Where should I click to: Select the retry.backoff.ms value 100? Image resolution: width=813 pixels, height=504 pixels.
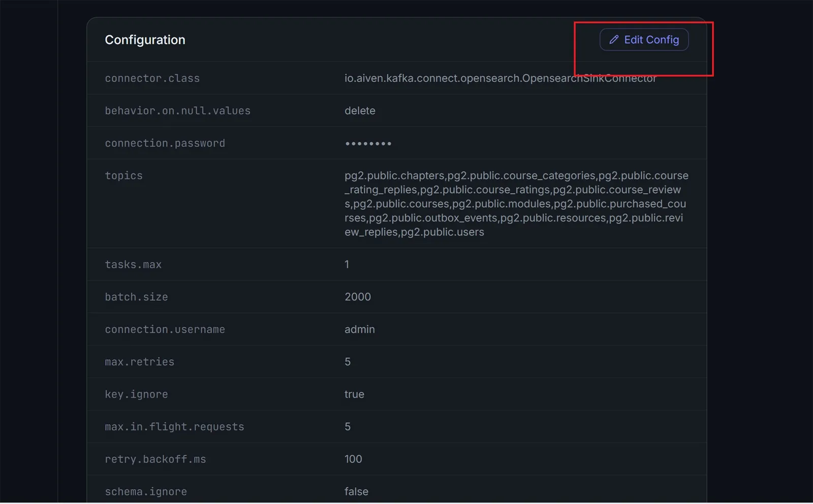[x=353, y=459]
